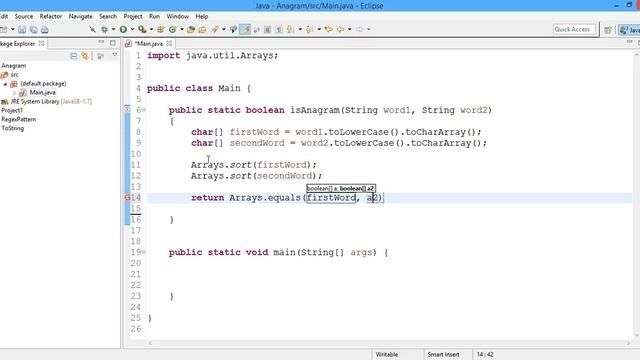Click the Print toolbar icon
640x360 pixels.
[x=44, y=29]
